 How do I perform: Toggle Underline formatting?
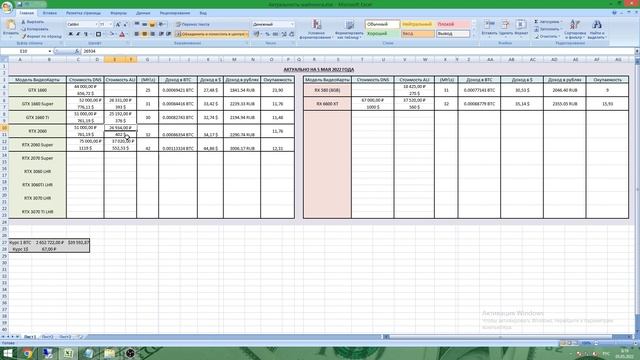pos(86,34)
